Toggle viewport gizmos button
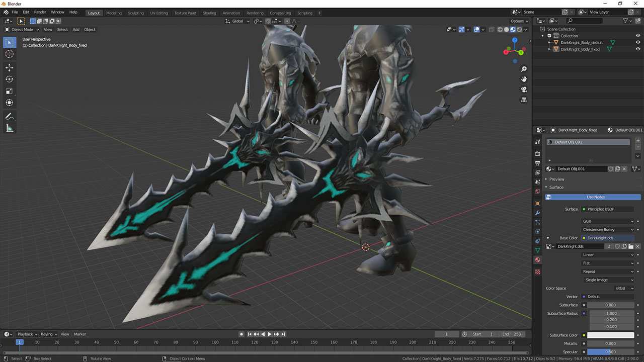 coord(461,29)
